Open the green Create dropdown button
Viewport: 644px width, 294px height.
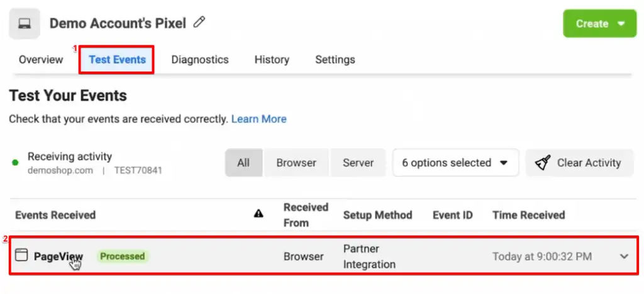[x=599, y=24]
